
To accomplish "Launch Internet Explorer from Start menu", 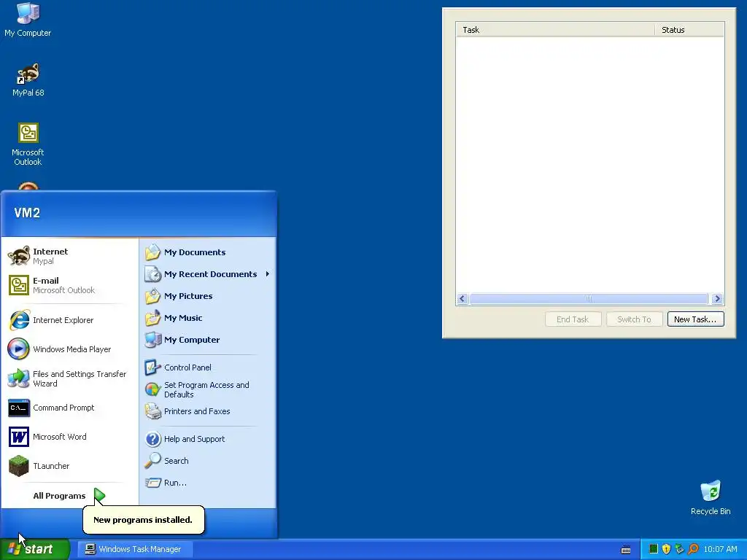I will coord(69,320).
